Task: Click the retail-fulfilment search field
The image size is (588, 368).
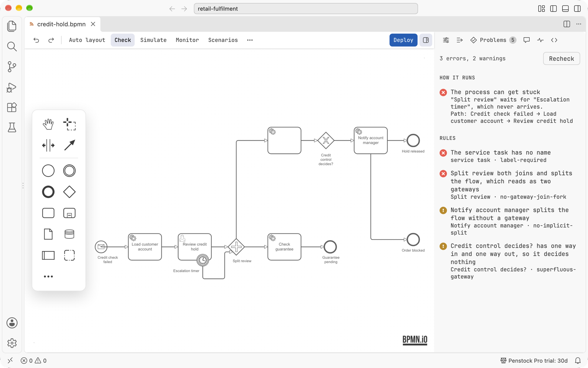Action: pyautogui.click(x=306, y=8)
